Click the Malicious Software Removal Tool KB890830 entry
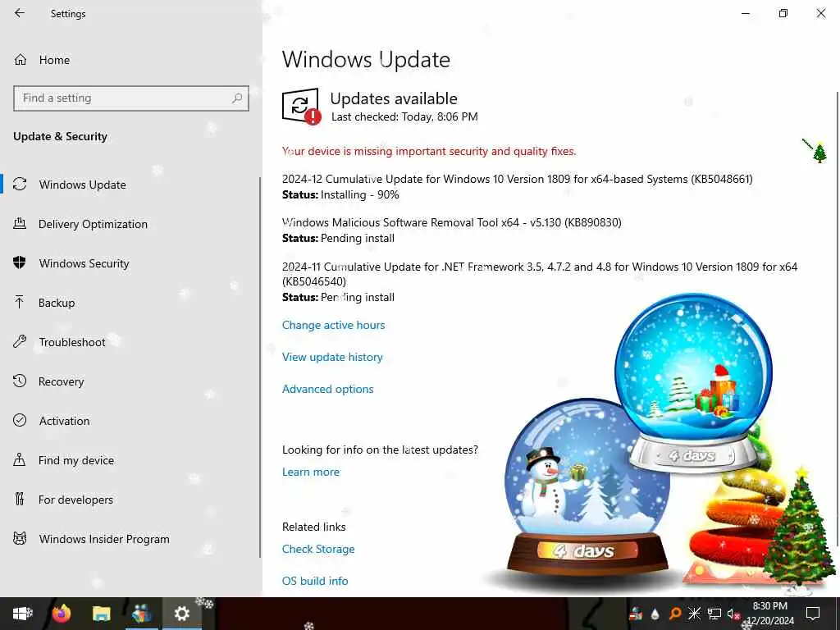This screenshot has height=630, width=840. (x=452, y=222)
